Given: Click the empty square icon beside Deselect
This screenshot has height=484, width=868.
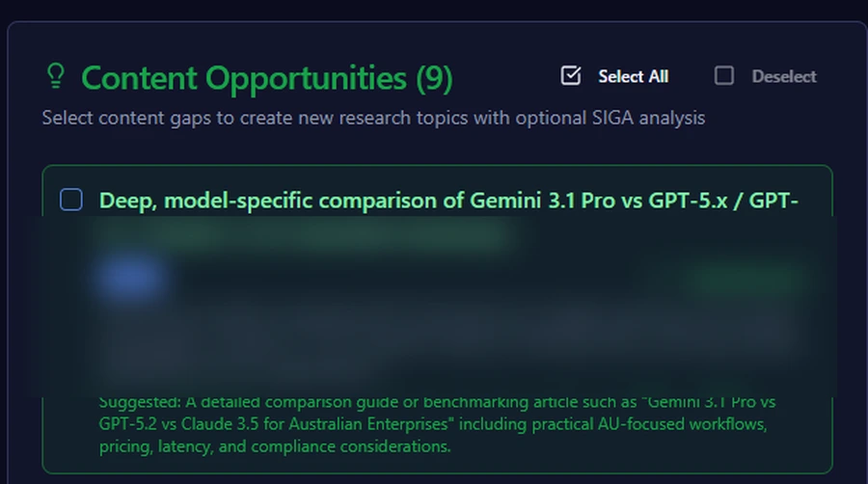Looking at the screenshot, I should [724, 76].
